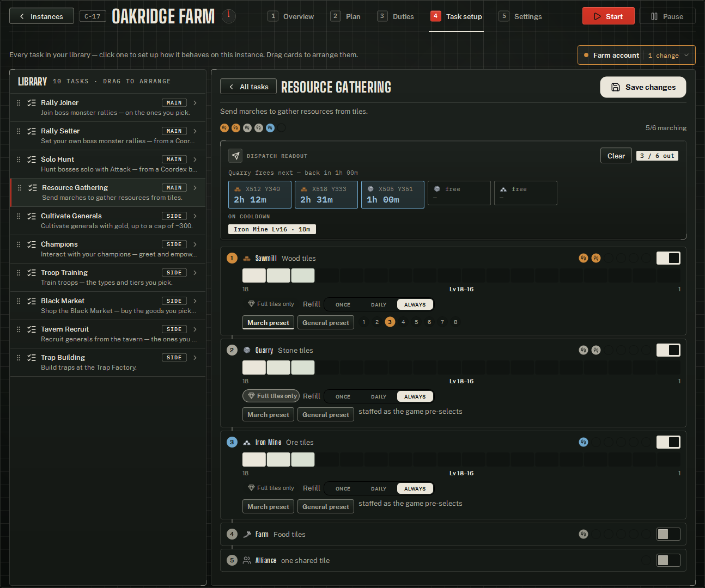Click the drag handle on Rally Setter card
The image size is (705, 588).
click(x=19, y=131)
